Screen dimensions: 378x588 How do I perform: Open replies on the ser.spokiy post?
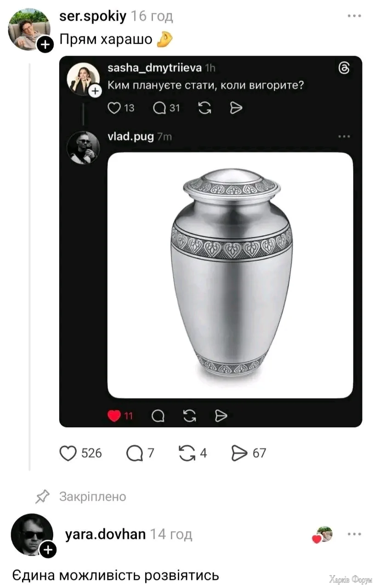[x=135, y=453]
